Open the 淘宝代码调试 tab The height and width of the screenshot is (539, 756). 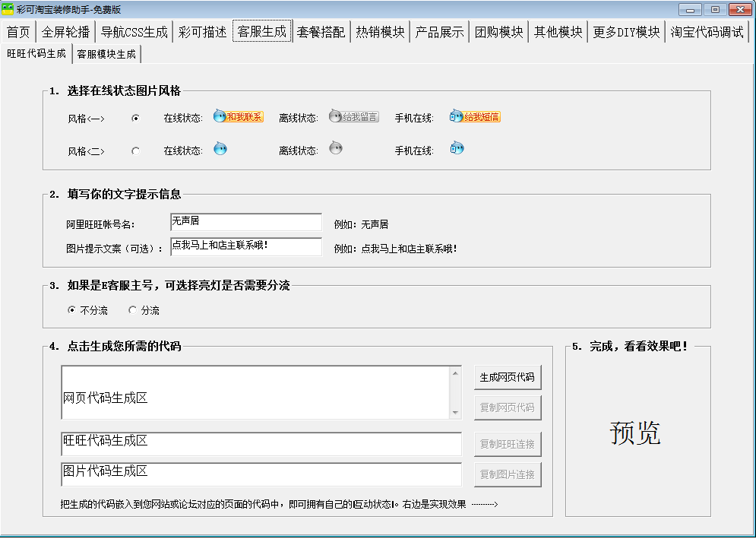pos(707,32)
